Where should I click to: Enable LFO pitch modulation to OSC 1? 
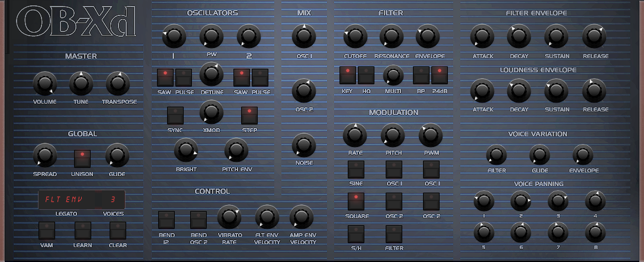[x=393, y=169]
